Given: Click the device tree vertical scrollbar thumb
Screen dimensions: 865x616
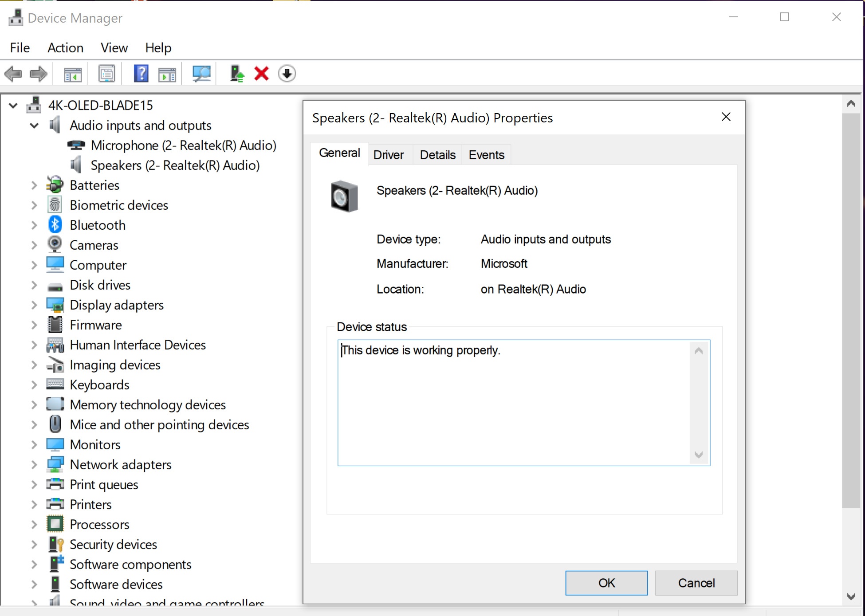Looking at the screenshot, I should pyautogui.click(x=851, y=310).
